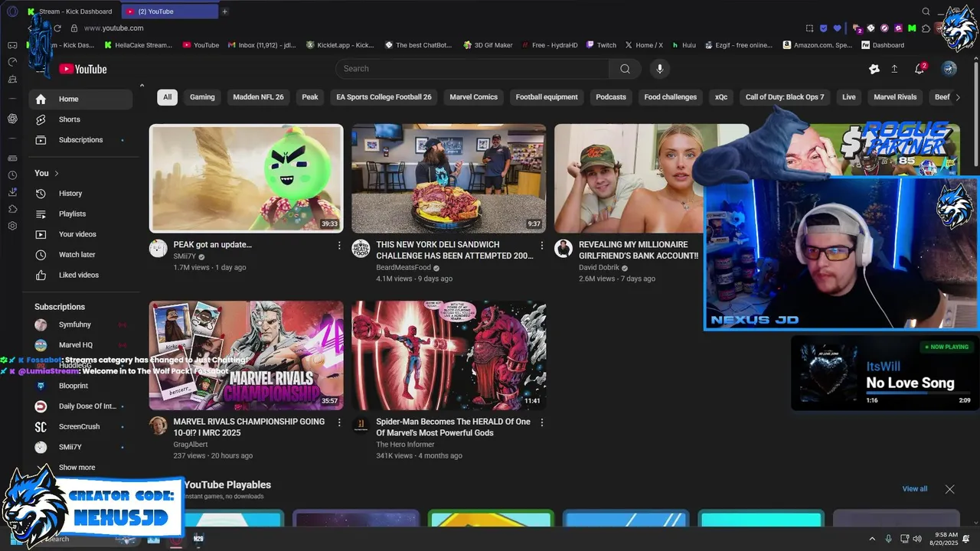Open Liked videos in sidebar
The height and width of the screenshot is (551, 980).
[80, 275]
